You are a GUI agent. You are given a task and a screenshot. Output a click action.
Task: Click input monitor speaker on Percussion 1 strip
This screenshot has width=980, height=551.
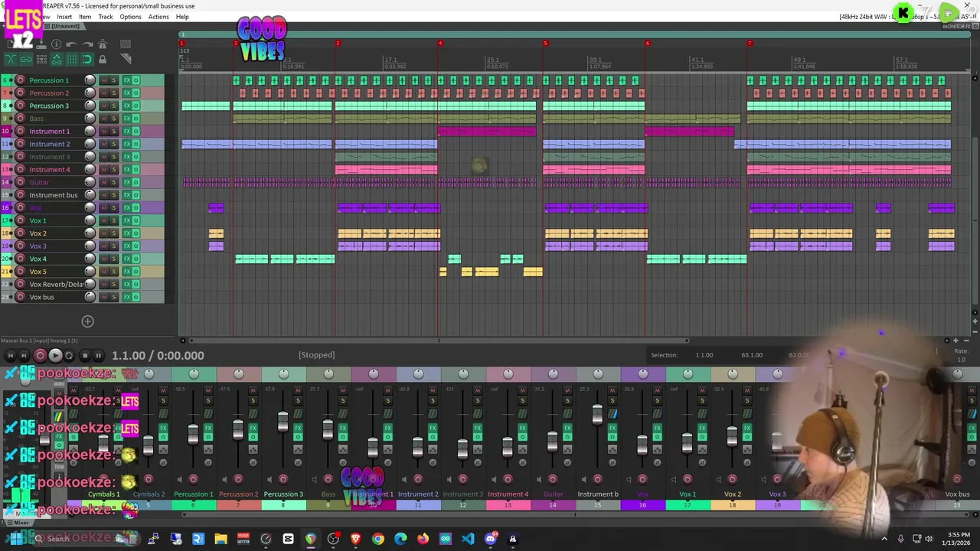(179, 480)
